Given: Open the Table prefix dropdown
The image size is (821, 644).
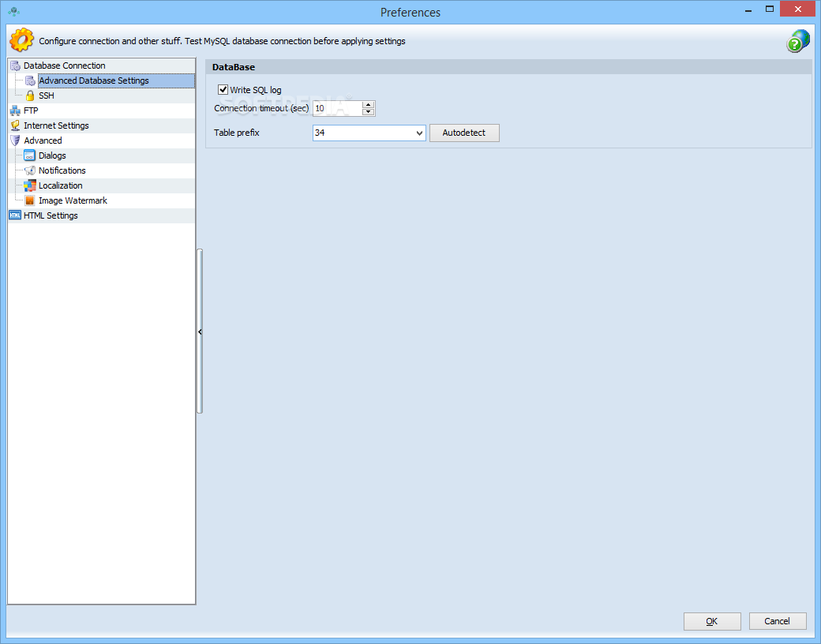Looking at the screenshot, I should tap(419, 133).
